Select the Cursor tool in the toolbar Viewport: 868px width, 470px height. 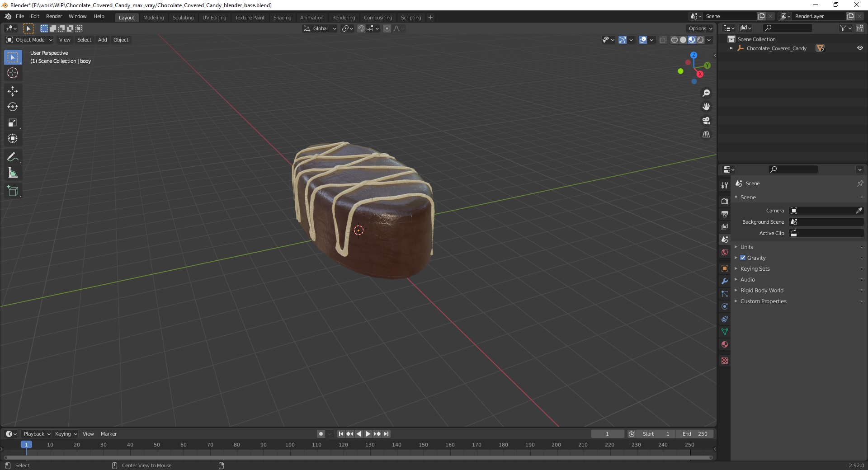coord(13,73)
